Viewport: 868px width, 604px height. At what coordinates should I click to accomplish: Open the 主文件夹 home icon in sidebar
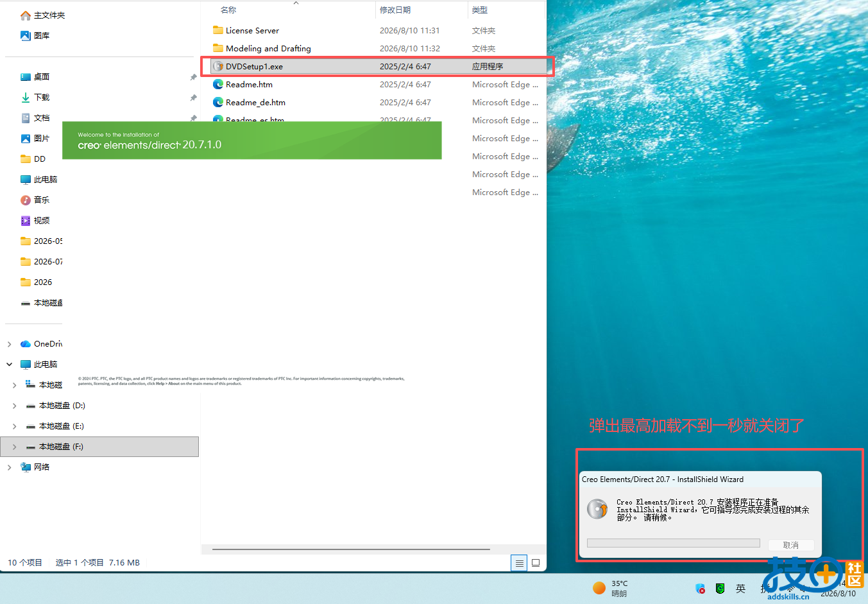pos(26,15)
